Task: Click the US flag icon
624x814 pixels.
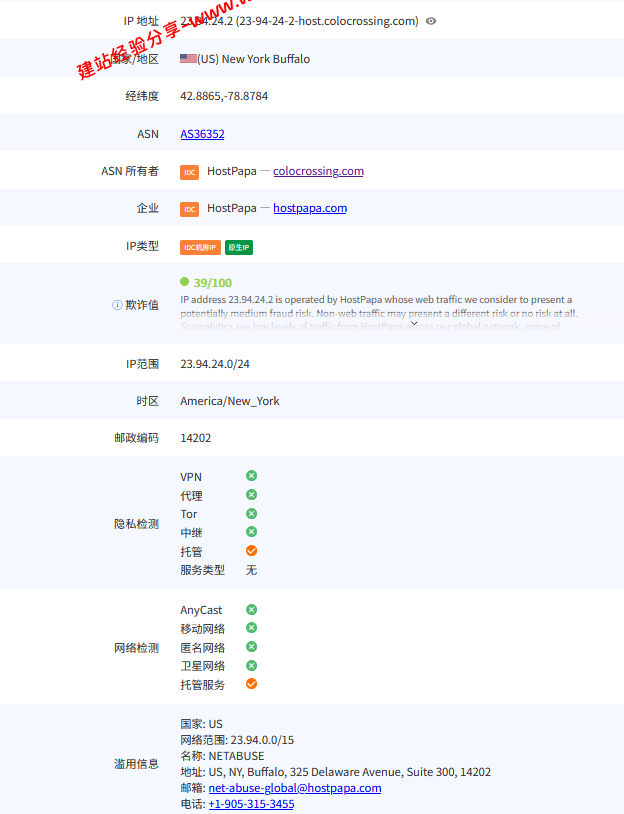Action: click(188, 59)
